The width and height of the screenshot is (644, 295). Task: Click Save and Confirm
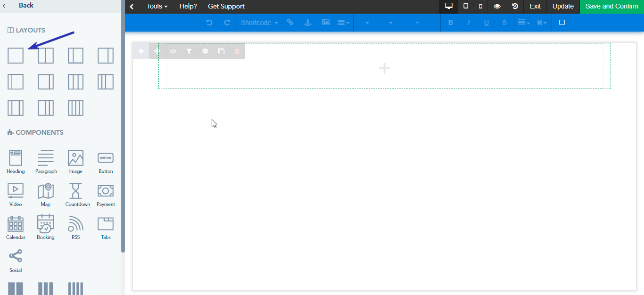(612, 7)
